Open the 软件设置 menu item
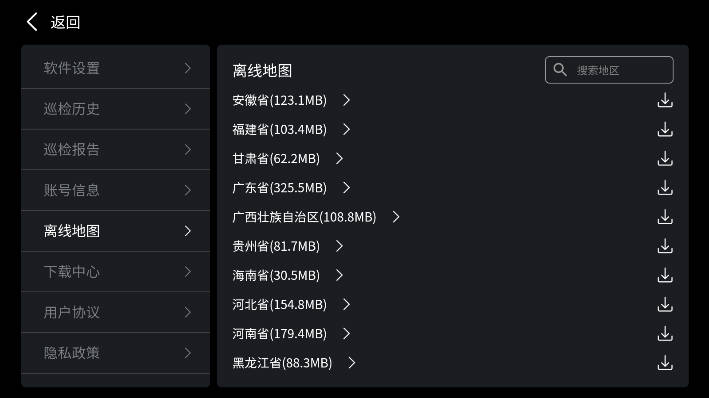This screenshot has height=398, width=709. coord(116,68)
